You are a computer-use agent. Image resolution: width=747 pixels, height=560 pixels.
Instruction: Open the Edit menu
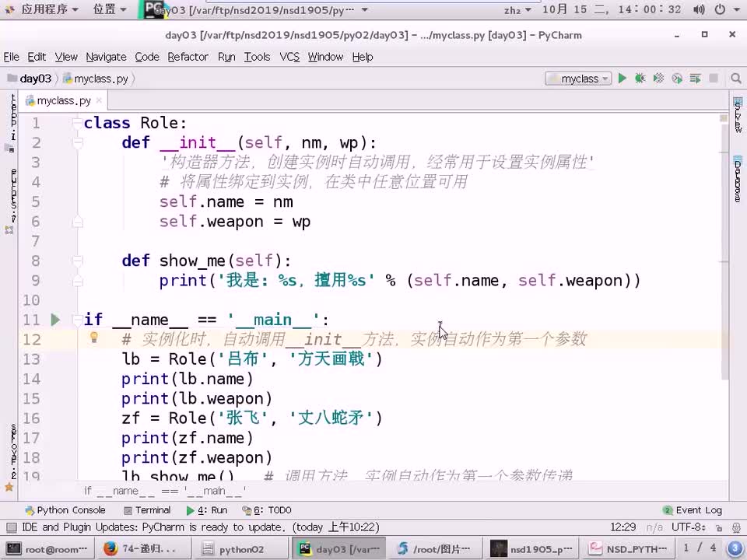coord(37,57)
